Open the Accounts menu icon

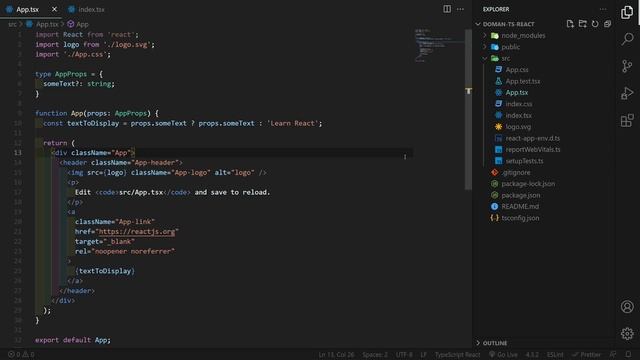(627, 307)
